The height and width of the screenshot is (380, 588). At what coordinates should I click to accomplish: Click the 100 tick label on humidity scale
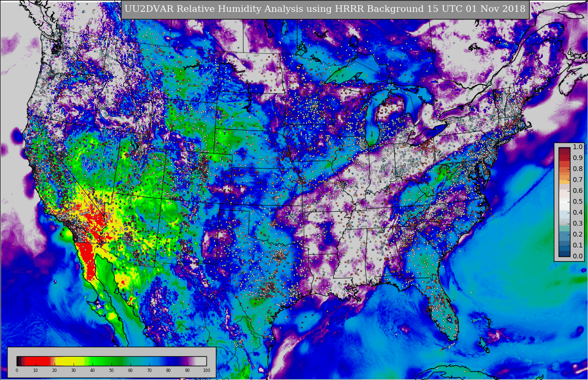tap(206, 370)
